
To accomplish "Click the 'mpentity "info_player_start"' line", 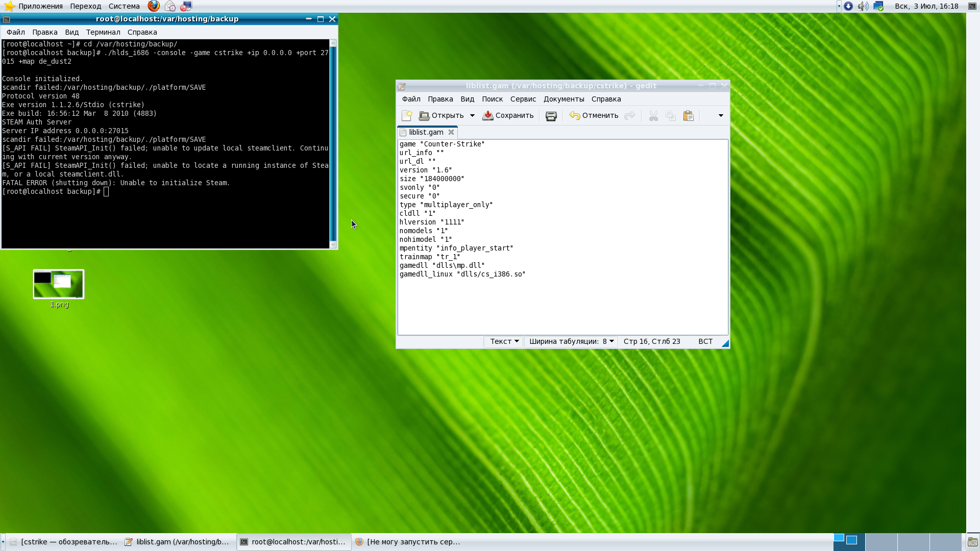I will coord(456,248).
